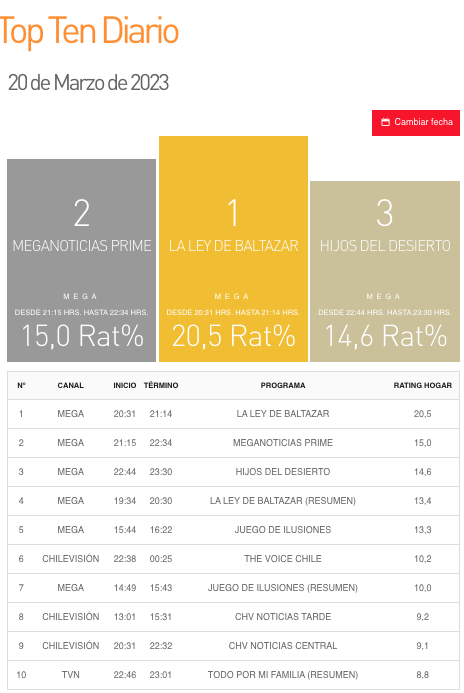Select the CHV Noticias Tarde row
This screenshot has width=464, height=693.
pyautogui.click(x=233, y=617)
